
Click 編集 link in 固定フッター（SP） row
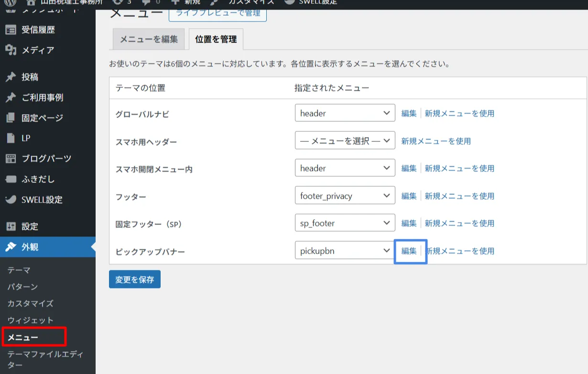coord(409,223)
